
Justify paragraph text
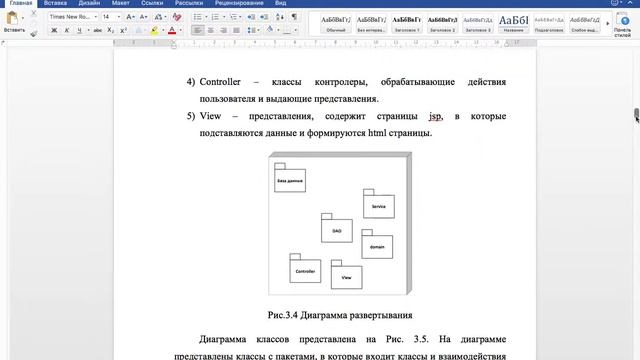[x=236, y=31]
